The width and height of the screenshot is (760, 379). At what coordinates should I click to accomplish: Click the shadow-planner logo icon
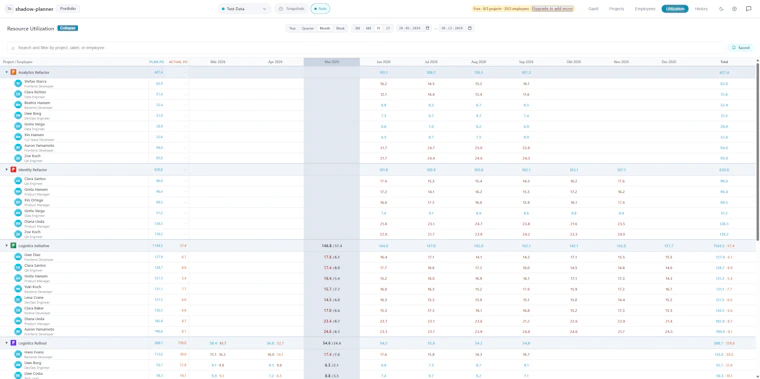tap(10, 9)
